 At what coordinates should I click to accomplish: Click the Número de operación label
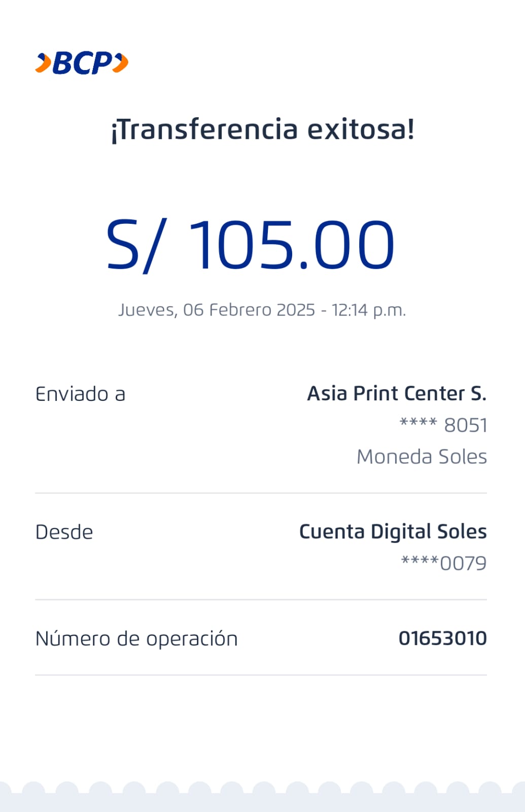[x=136, y=638]
